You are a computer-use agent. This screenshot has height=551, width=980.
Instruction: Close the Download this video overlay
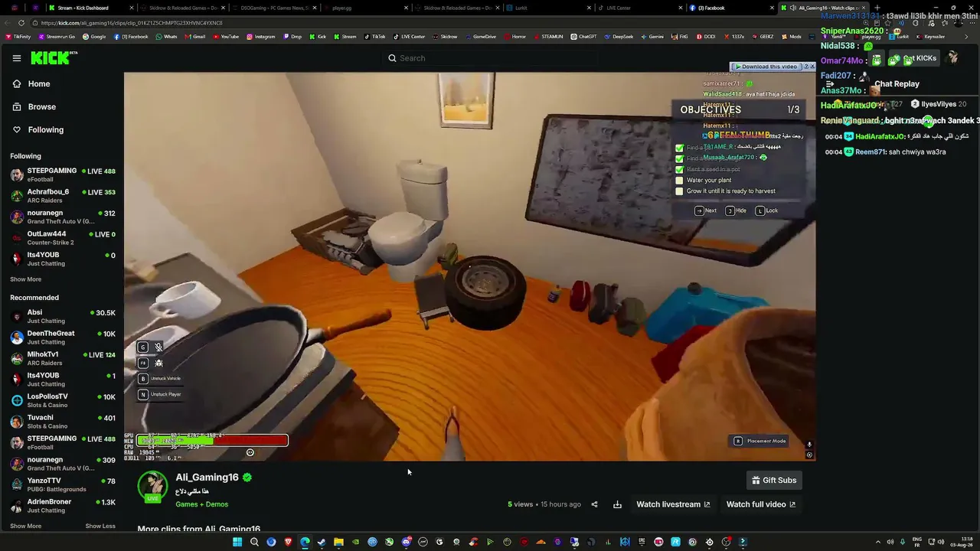811,67
